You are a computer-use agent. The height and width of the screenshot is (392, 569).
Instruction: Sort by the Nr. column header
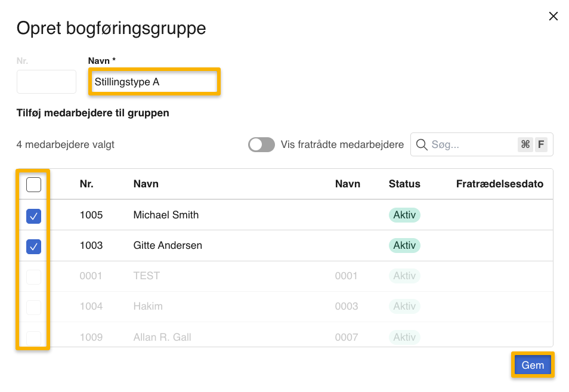tap(86, 184)
